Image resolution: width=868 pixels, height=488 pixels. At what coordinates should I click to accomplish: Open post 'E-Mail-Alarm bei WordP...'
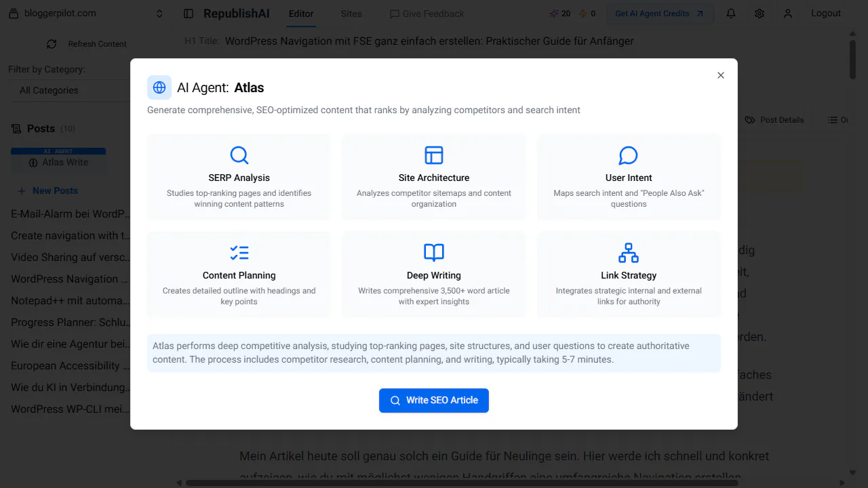click(69, 214)
